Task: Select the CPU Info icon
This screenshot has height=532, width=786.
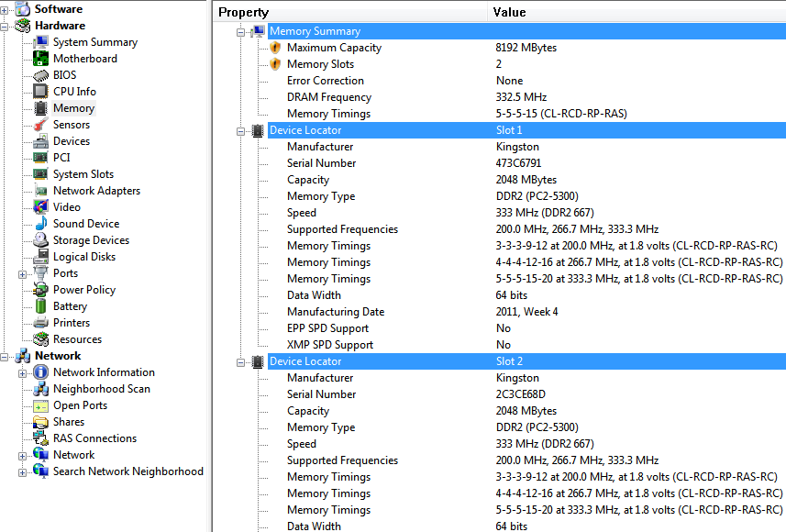Action: tap(40, 92)
